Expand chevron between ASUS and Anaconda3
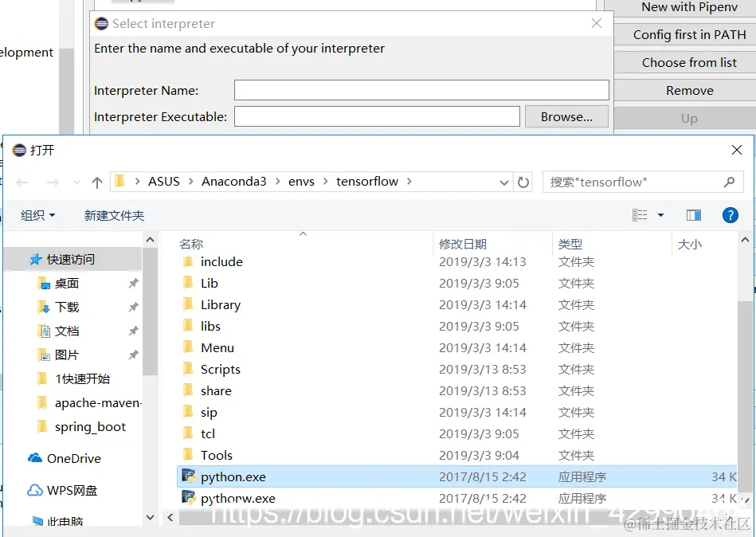 [x=191, y=182]
